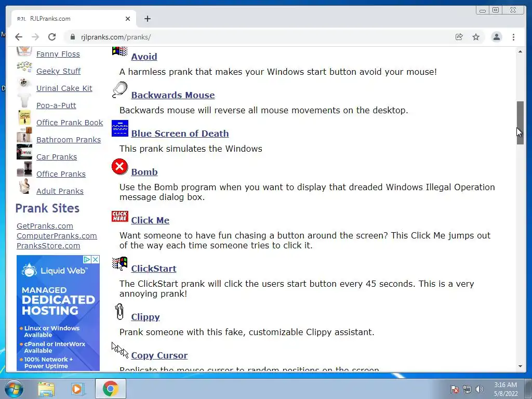Go back to the previous page
Viewport: 532px width, 399px height.
pyautogui.click(x=19, y=37)
